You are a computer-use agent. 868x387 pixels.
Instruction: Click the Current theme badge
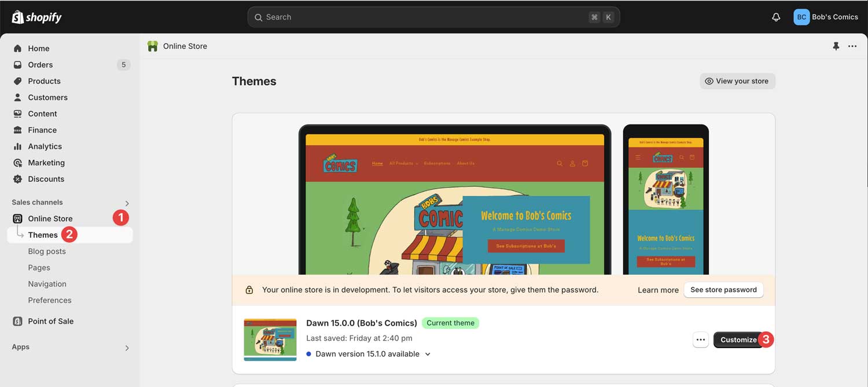point(450,323)
